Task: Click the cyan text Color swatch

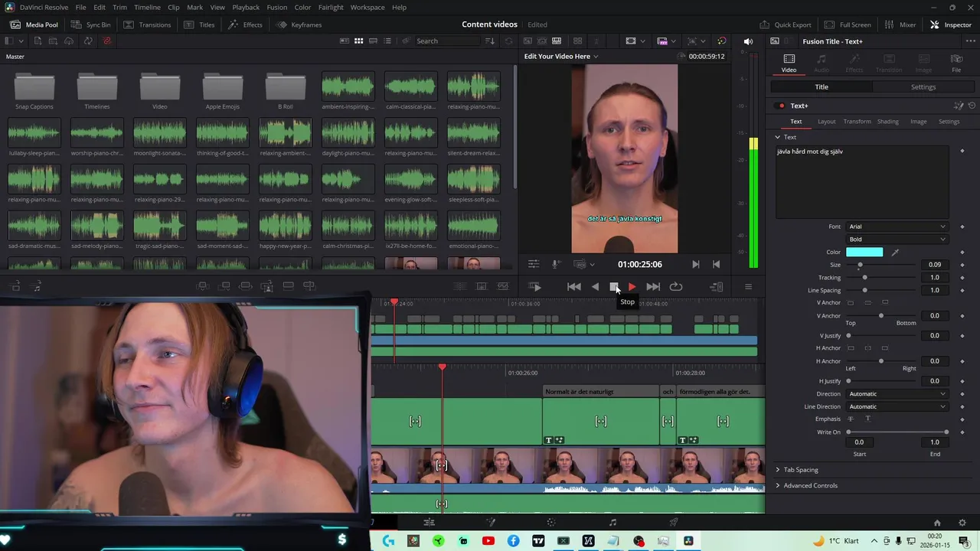Action: pos(864,252)
